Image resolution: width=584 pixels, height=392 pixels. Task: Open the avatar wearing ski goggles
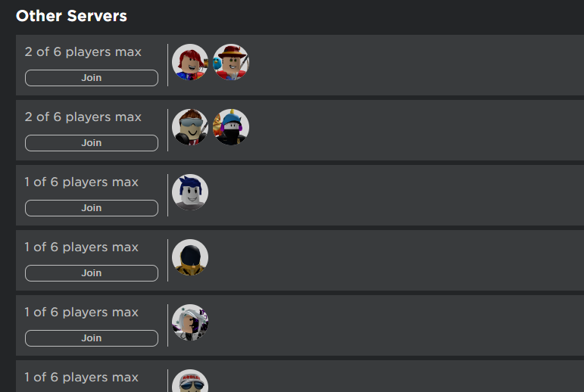coord(190,127)
